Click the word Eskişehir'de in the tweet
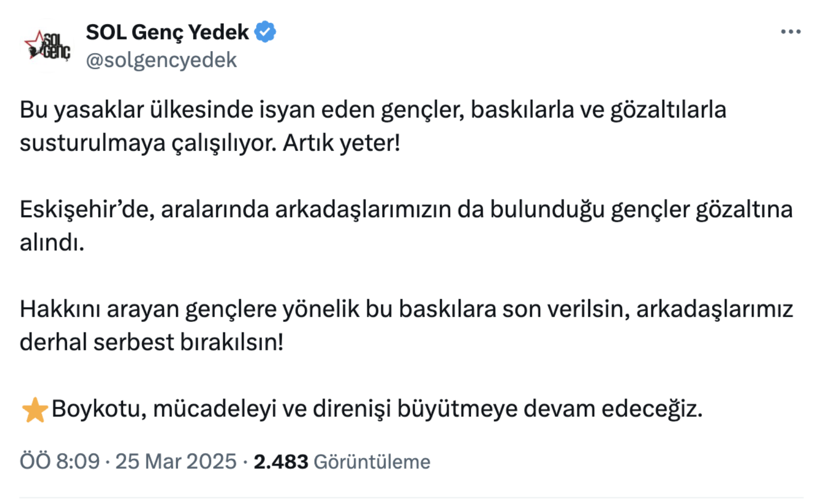Viewport: 819px width, 504px height. pos(87,209)
